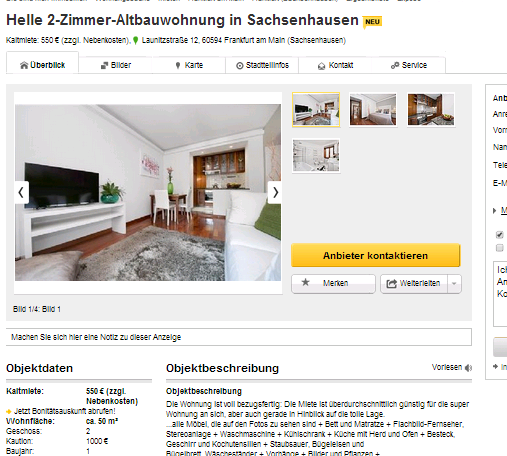Click the note field for this listing
507x456 pixels.
[x=239, y=337]
